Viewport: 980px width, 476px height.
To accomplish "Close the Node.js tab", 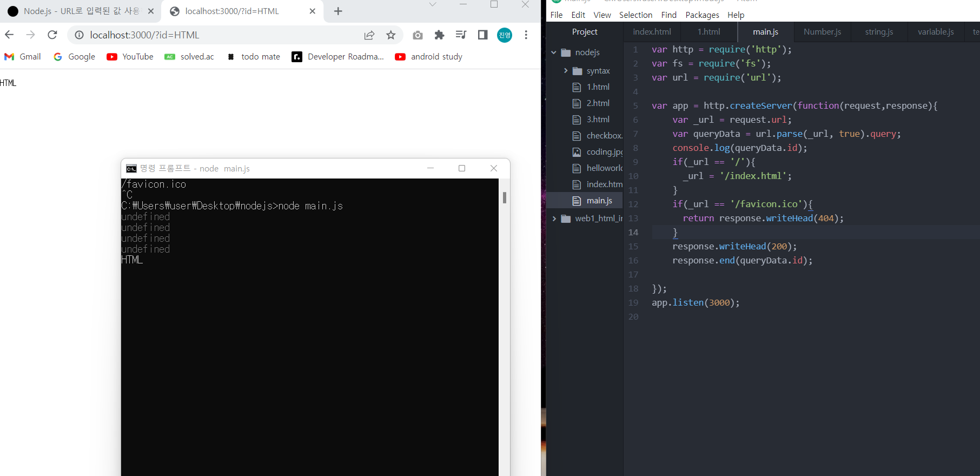I will [x=151, y=11].
